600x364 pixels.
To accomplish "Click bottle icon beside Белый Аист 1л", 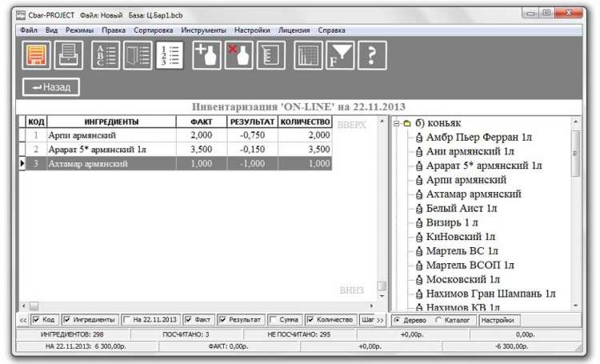I will tap(419, 209).
